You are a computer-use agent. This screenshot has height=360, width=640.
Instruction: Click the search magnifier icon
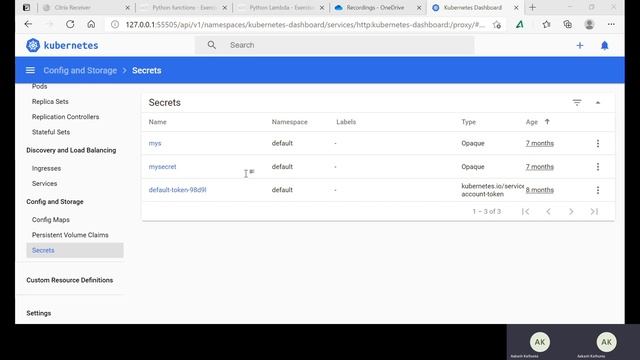pos(211,45)
